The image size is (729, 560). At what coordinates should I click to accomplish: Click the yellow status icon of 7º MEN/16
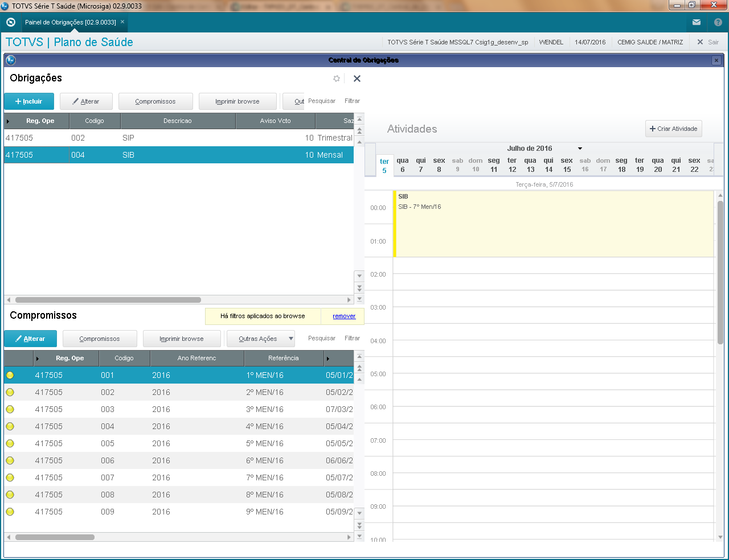(x=10, y=477)
